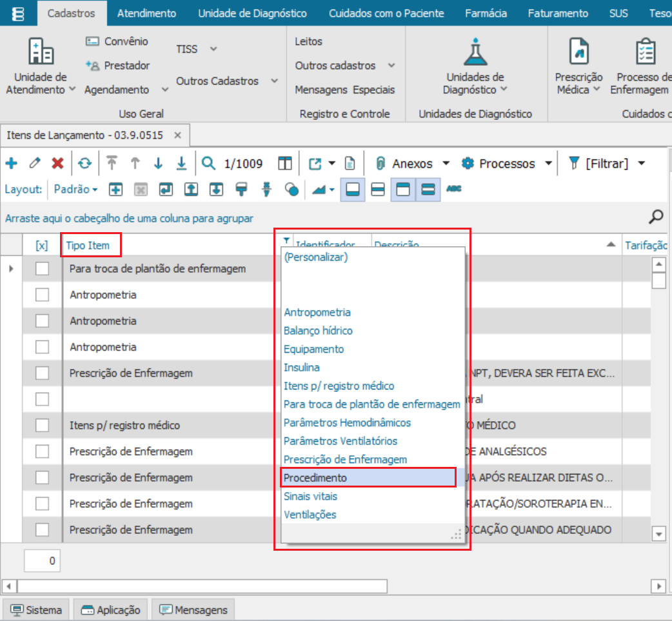Tick the Para troca de plantão row checkbox
The image size is (672, 621).
(x=42, y=268)
